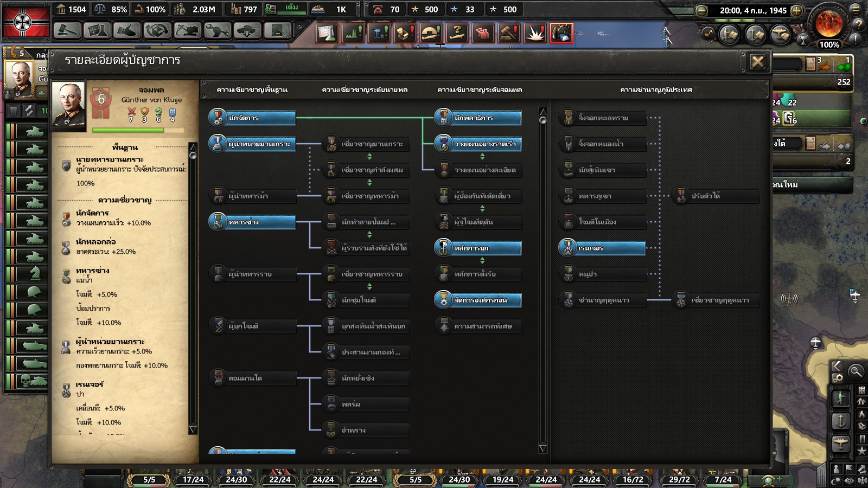Decrease game speed with minus button
Image resolution: width=868 pixels, height=488 pixels.
701,10
